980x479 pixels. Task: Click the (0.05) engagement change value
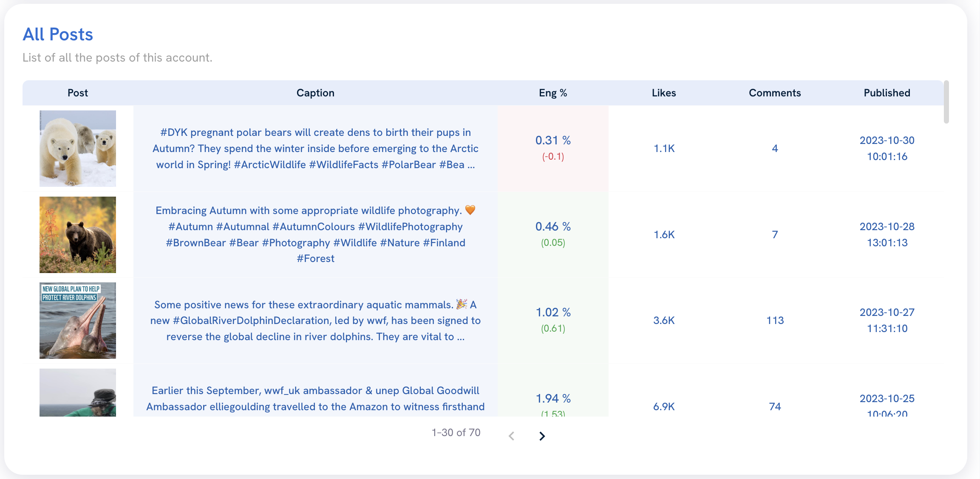point(553,243)
